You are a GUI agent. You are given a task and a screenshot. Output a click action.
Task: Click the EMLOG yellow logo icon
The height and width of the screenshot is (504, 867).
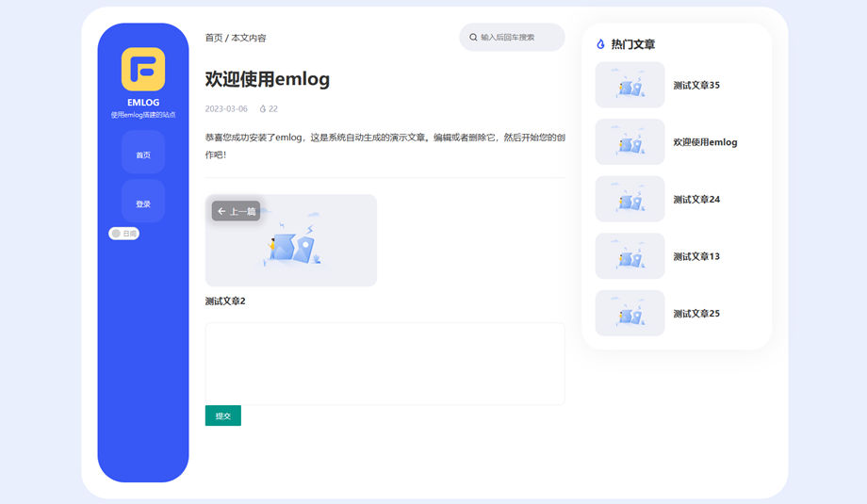pos(143,69)
